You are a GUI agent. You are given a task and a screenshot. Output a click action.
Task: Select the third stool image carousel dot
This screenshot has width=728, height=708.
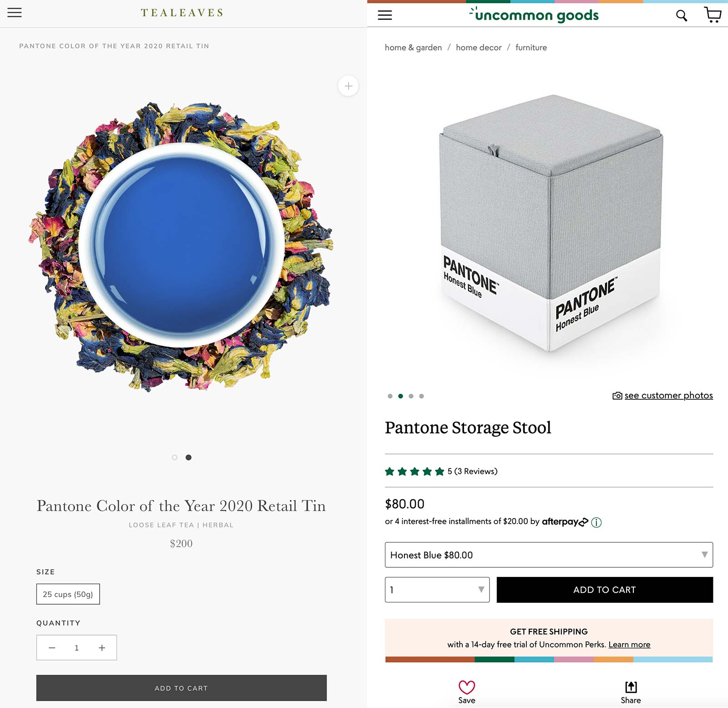pyautogui.click(x=411, y=396)
